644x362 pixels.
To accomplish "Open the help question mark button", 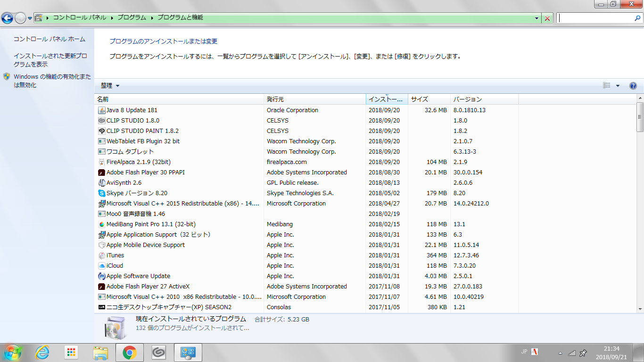I will [633, 86].
